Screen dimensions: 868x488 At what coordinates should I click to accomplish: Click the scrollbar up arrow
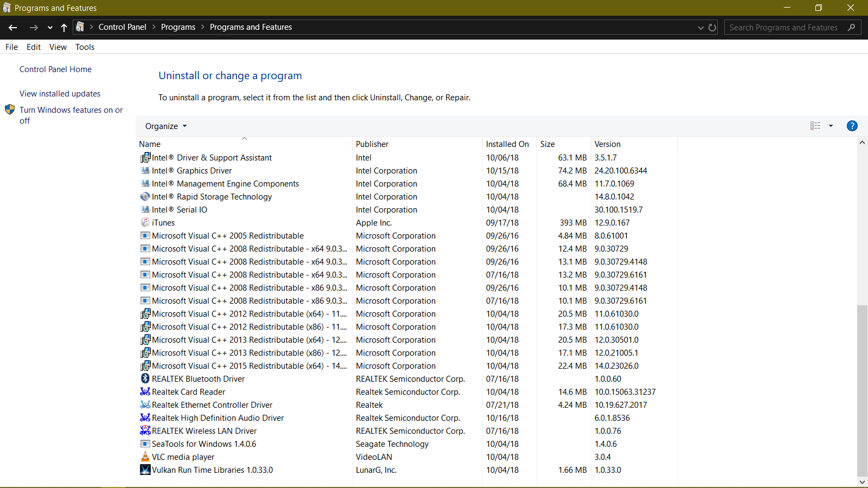point(862,143)
